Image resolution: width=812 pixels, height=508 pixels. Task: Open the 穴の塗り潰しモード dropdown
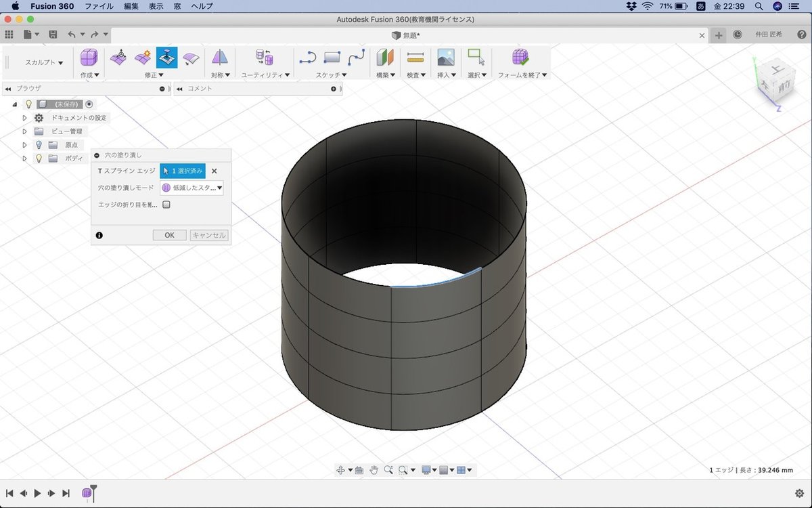pos(192,188)
